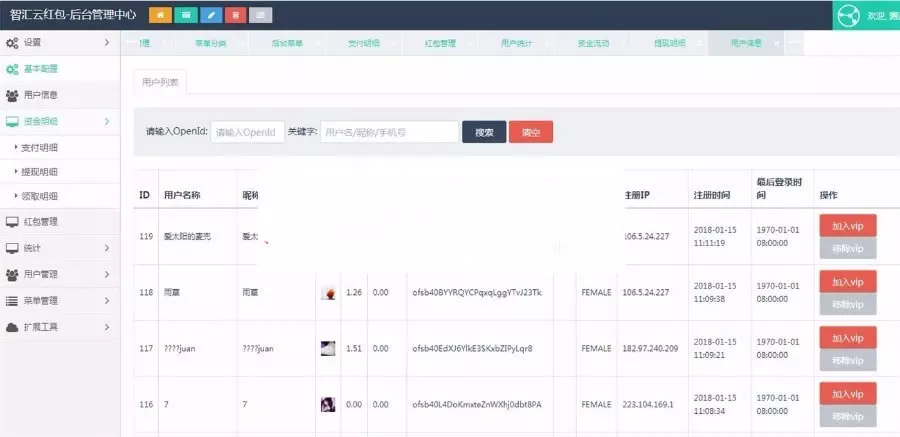Switch to the 用户统计 top tab
Screen dimensions: 900x437
pyautogui.click(x=516, y=44)
